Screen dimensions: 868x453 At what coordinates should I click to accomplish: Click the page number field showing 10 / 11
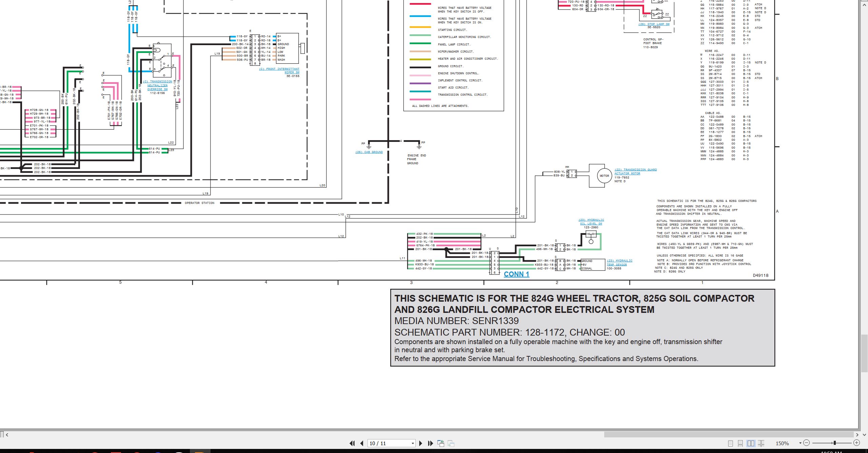(389, 443)
